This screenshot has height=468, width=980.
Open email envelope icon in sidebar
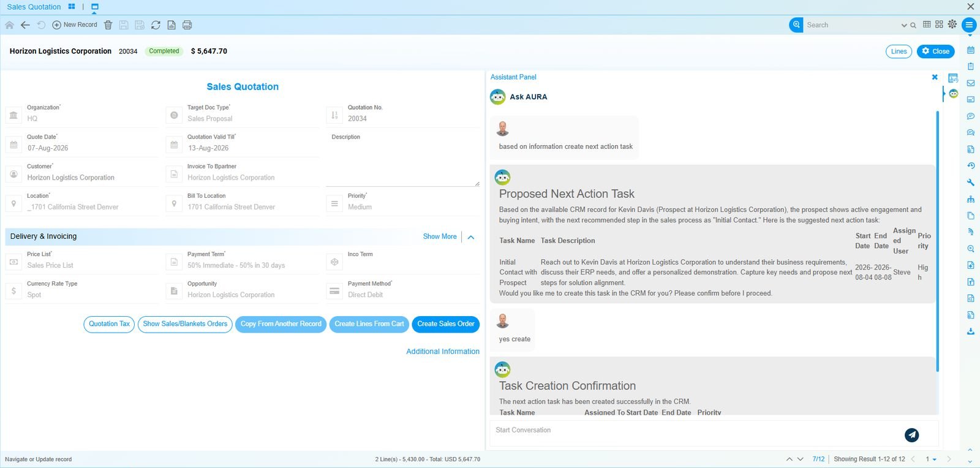pos(971,83)
